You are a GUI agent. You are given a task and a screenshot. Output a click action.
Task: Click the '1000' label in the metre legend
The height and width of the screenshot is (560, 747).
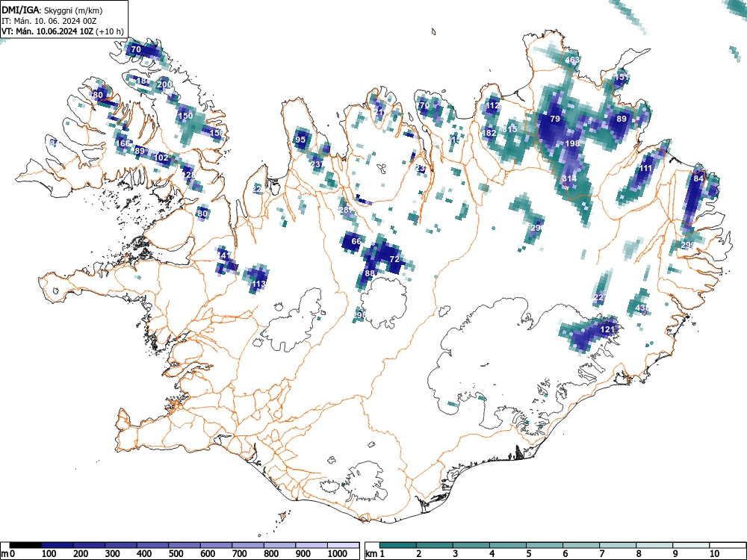click(338, 554)
